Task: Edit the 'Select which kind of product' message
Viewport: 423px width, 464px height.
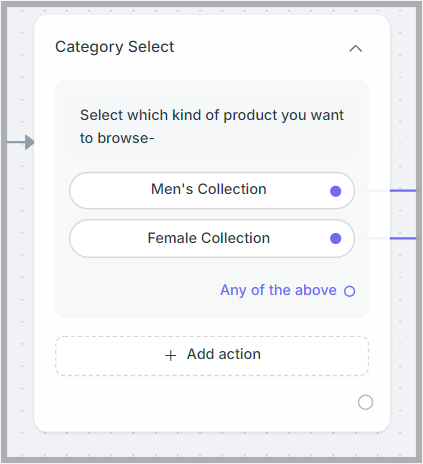Action: pos(212,126)
